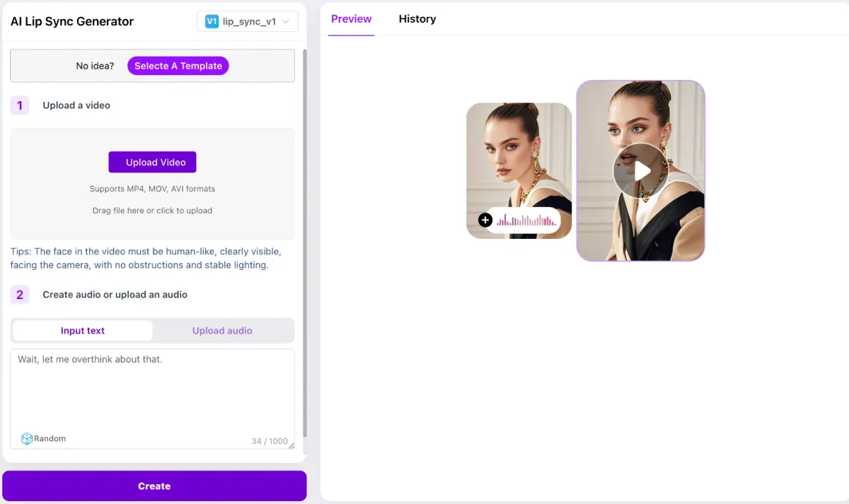
Task: Click the V1 model version badge
Action: (x=211, y=21)
